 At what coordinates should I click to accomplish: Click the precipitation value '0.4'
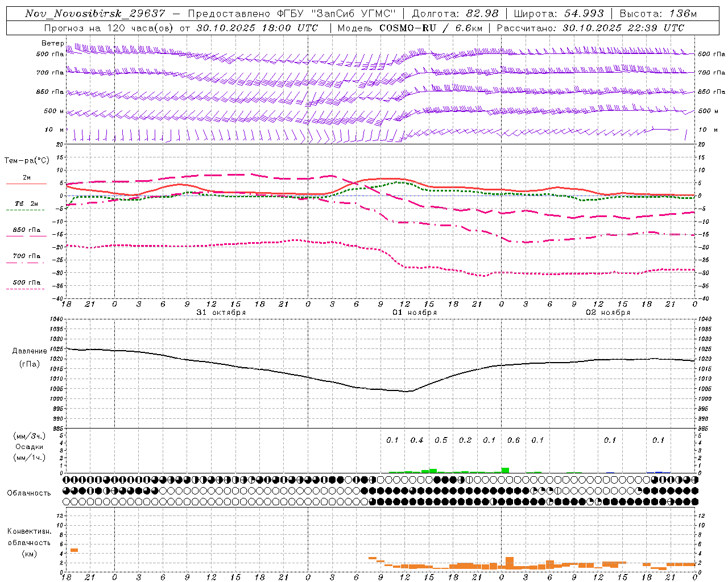(417, 440)
